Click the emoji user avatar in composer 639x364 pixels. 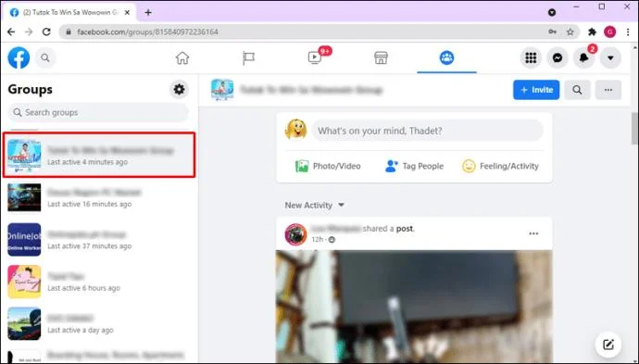click(x=295, y=130)
